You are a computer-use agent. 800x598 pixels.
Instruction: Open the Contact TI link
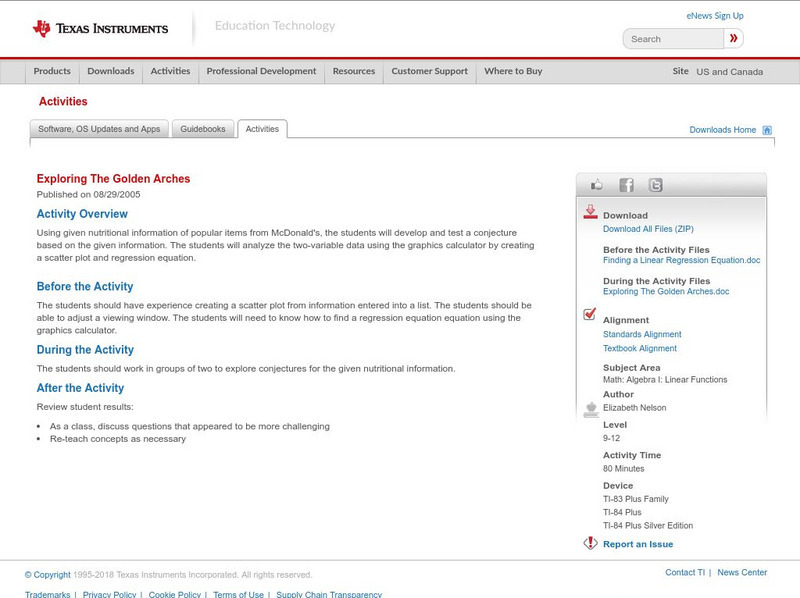click(x=685, y=572)
